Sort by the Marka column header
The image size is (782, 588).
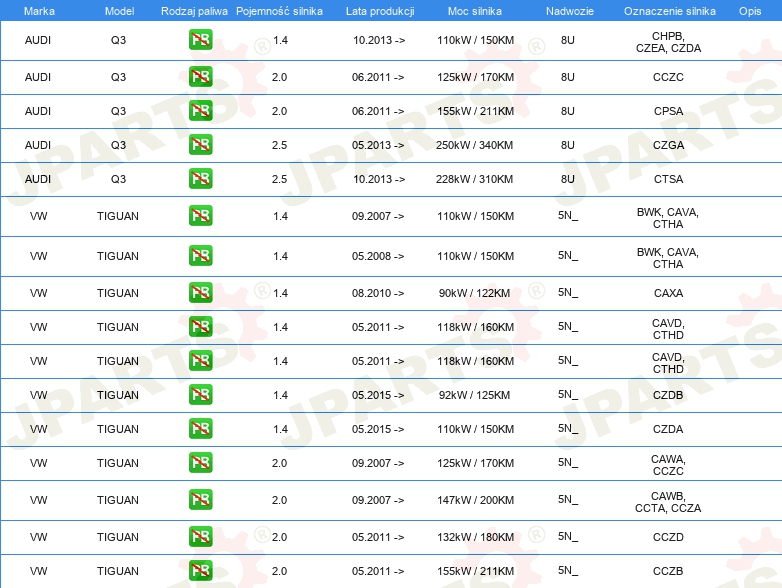(x=38, y=10)
